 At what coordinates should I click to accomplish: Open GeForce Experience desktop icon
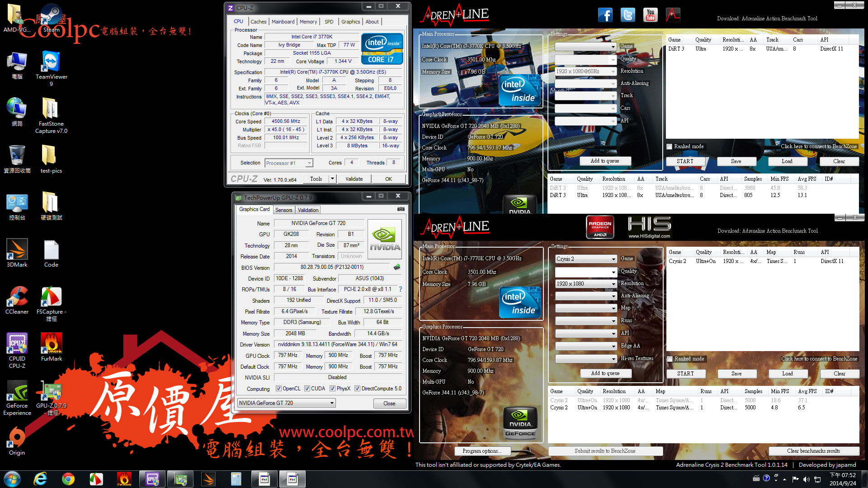17,398
